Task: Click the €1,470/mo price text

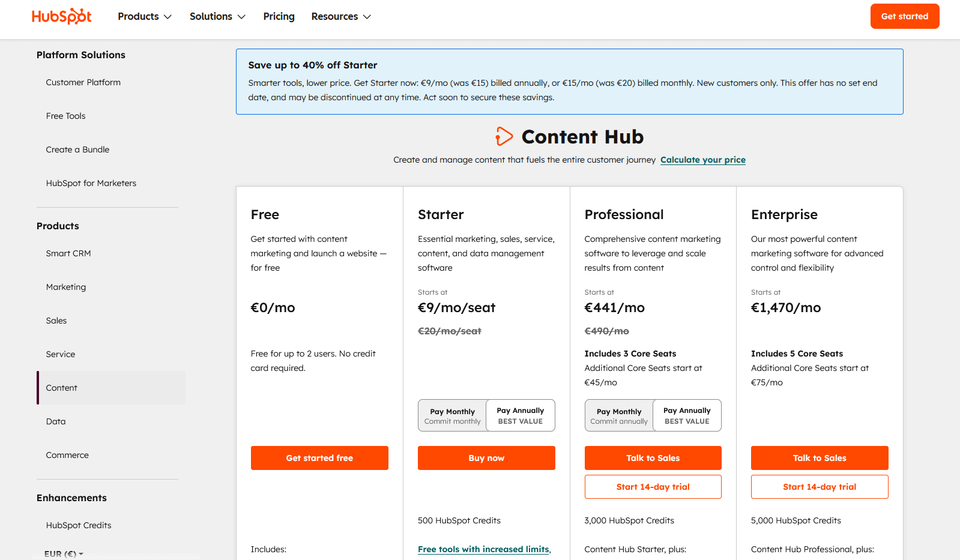Action: pyautogui.click(x=786, y=307)
